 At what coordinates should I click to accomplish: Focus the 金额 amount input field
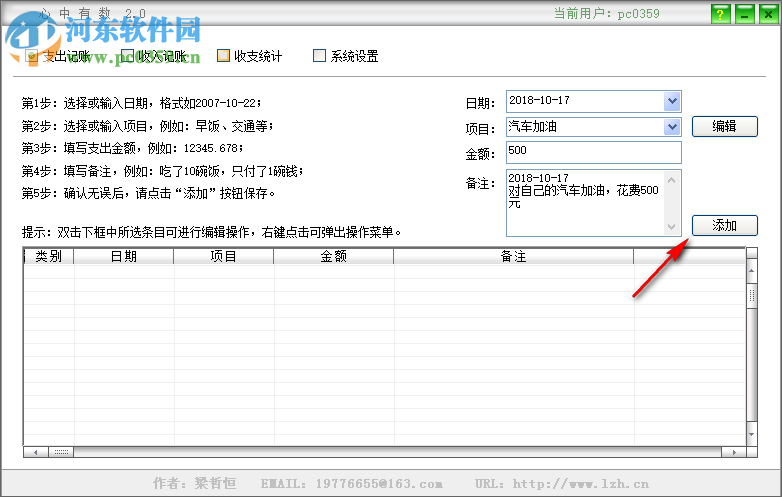coord(593,153)
